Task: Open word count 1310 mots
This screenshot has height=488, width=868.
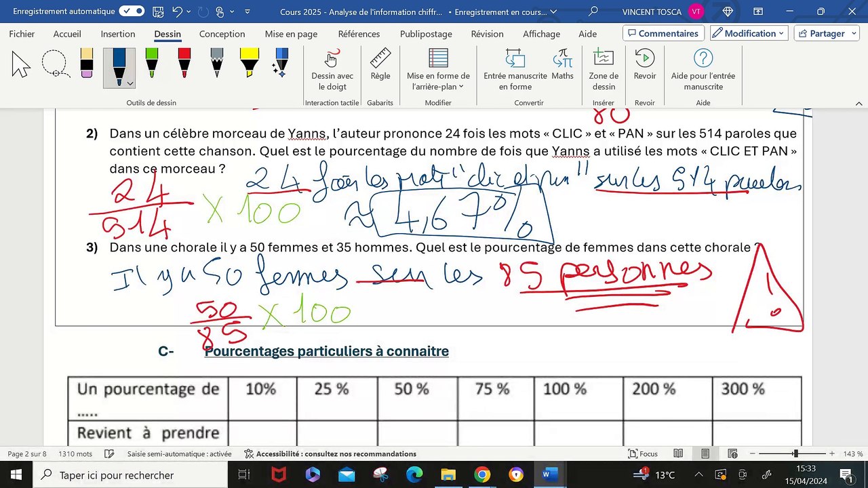Action: 75,454
